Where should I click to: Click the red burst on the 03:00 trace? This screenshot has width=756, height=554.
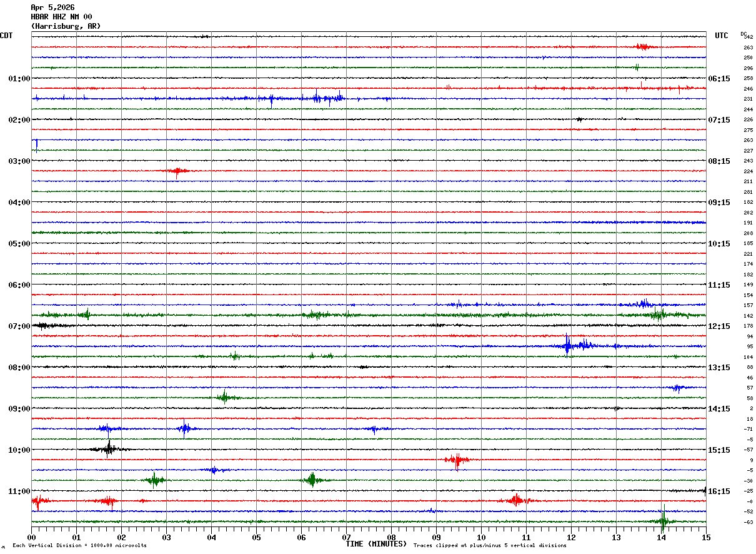click(177, 171)
